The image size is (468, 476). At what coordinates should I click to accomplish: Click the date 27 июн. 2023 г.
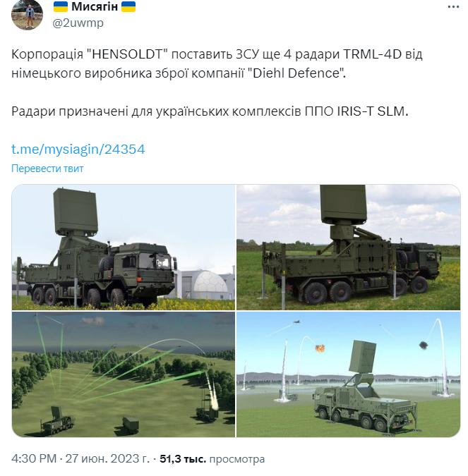point(107,458)
